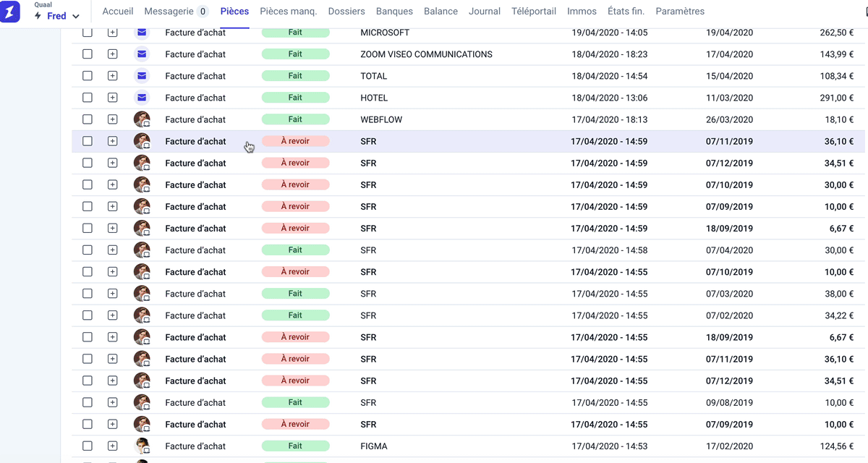Click the app logo icon at top left
Image resolution: width=868 pixels, height=463 pixels.
click(x=11, y=12)
